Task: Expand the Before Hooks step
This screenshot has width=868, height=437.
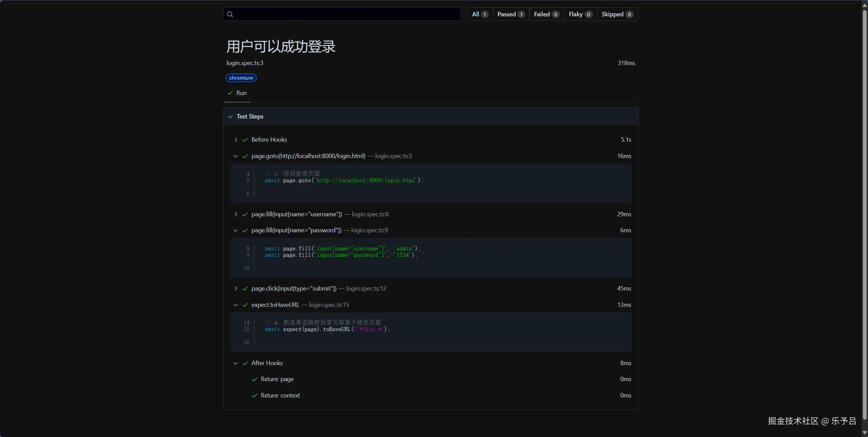Action: (236, 140)
